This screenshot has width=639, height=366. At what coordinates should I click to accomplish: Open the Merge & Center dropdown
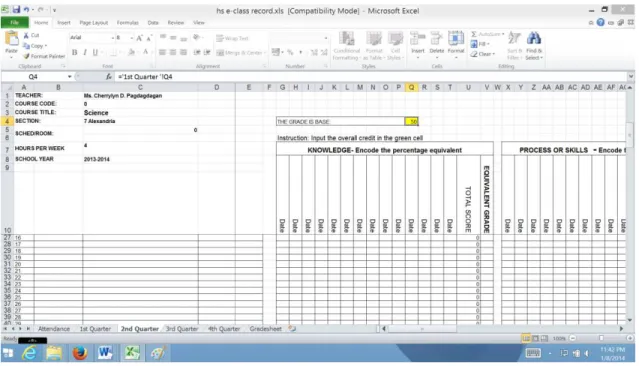coord(265,53)
